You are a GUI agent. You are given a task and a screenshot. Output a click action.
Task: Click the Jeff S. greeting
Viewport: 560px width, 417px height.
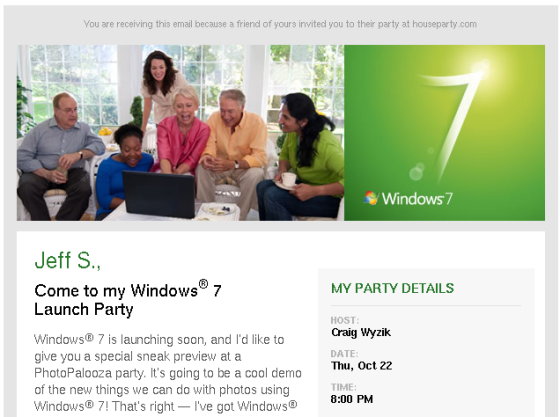[68, 260]
